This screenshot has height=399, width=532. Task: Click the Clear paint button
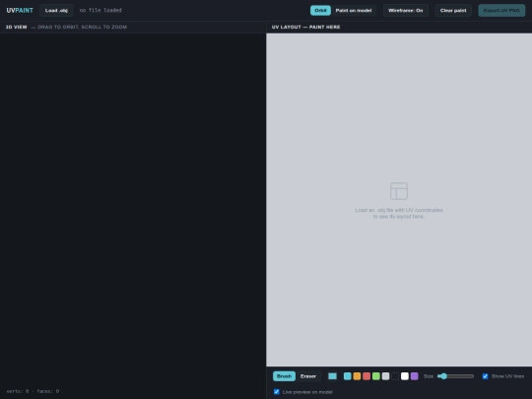[x=453, y=11]
